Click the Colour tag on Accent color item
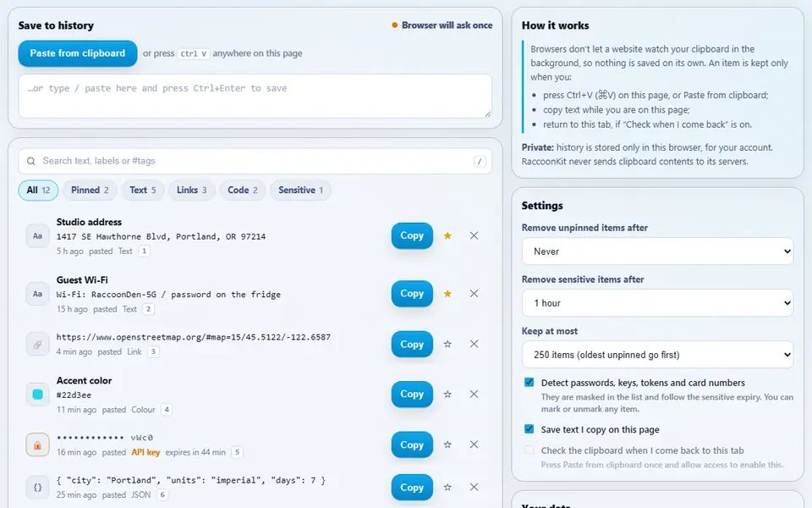812x508 pixels. tap(144, 410)
